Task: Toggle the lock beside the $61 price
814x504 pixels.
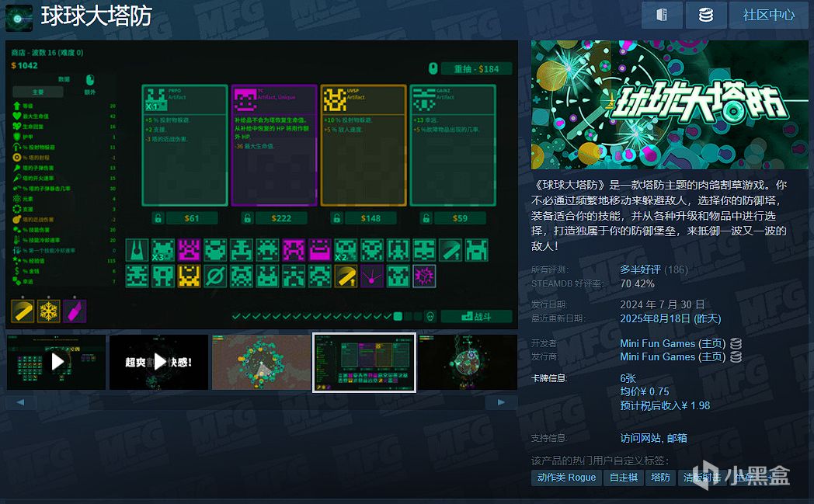Action: tap(158, 218)
